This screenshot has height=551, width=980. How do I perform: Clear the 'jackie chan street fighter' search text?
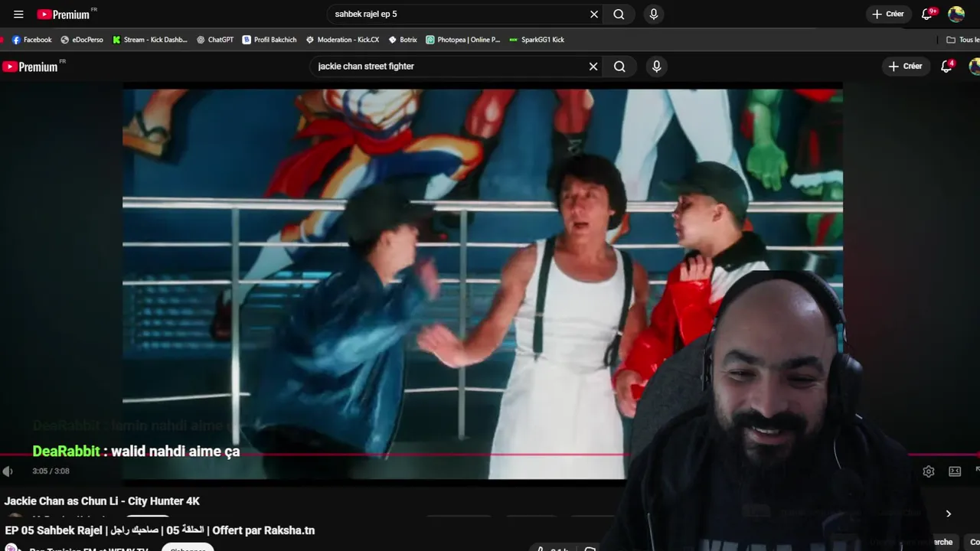coord(593,67)
